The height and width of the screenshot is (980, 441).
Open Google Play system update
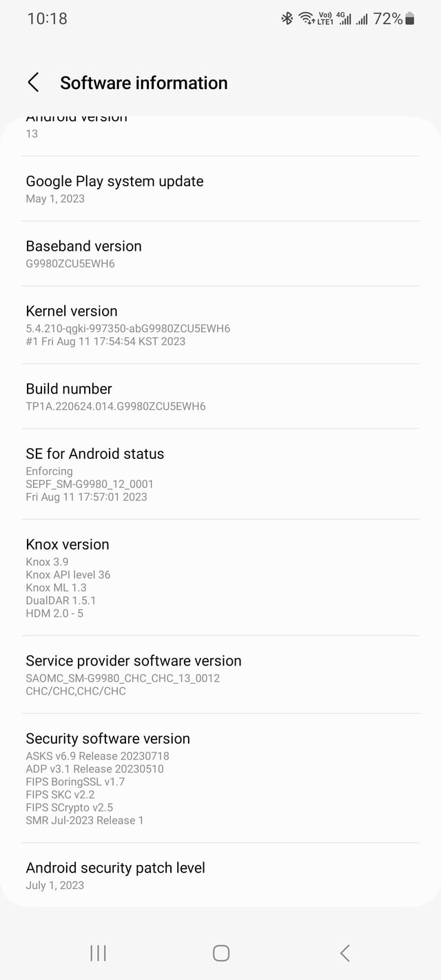click(220, 189)
